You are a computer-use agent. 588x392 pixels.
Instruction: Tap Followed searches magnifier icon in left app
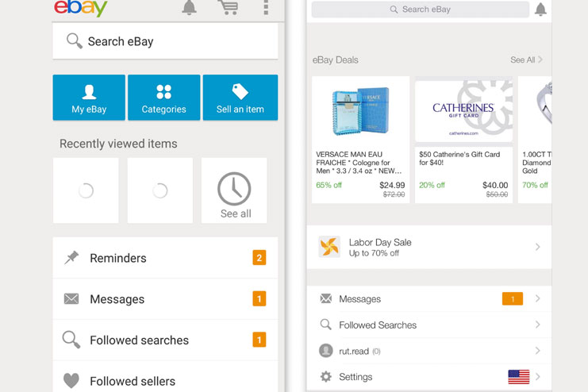pyautogui.click(x=71, y=340)
